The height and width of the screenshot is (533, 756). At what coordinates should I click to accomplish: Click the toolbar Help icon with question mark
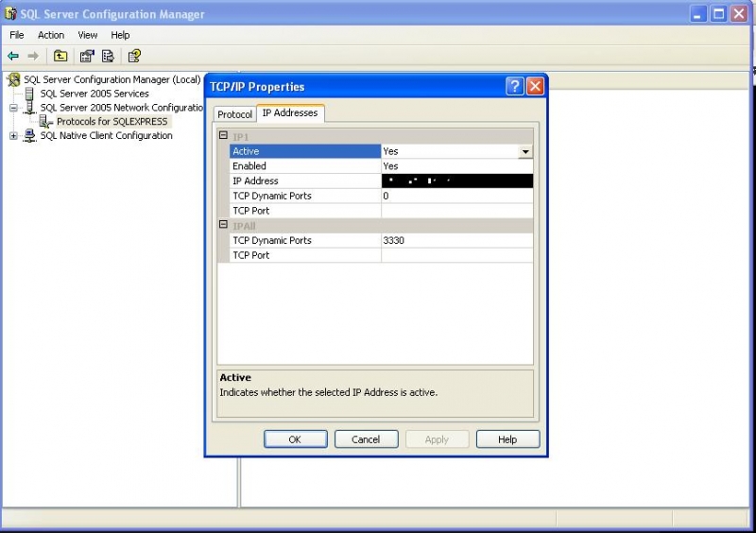[134, 56]
